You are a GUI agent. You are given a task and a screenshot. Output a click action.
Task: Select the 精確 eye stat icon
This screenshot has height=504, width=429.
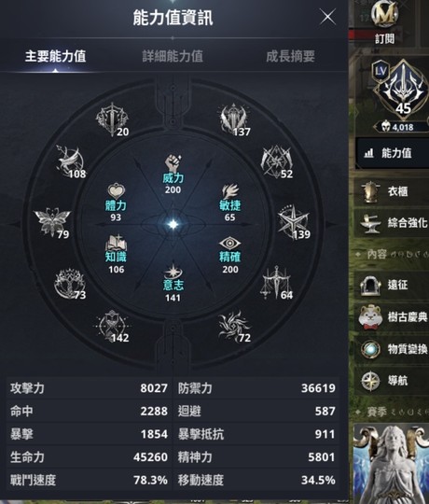[x=229, y=244]
